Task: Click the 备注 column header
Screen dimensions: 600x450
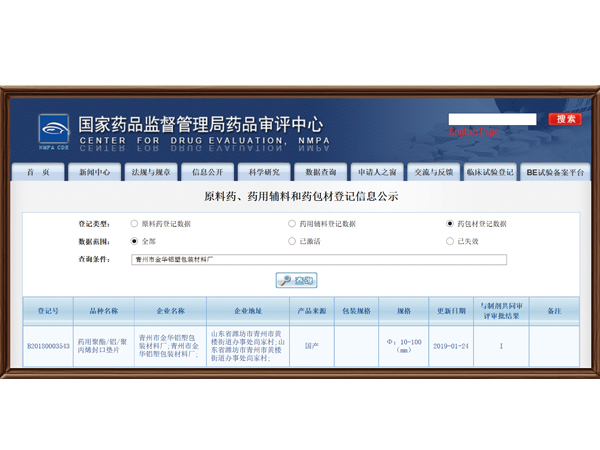Action: 554,311
